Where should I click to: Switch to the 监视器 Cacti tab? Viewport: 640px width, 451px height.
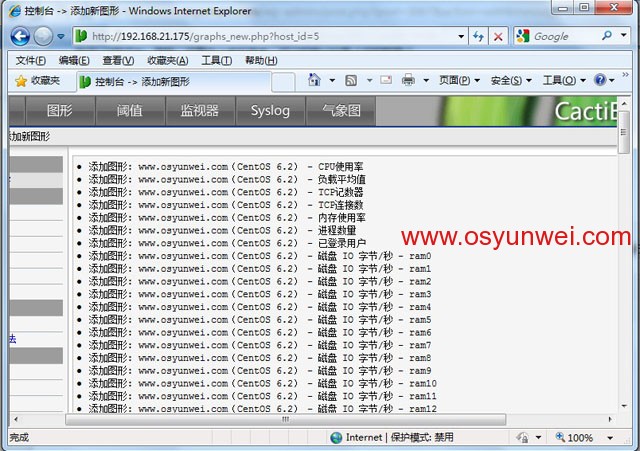(200, 111)
